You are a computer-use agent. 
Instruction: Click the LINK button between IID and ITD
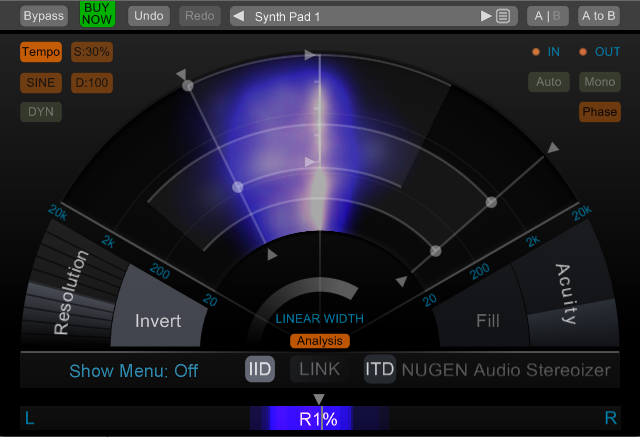pyautogui.click(x=319, y=369)
